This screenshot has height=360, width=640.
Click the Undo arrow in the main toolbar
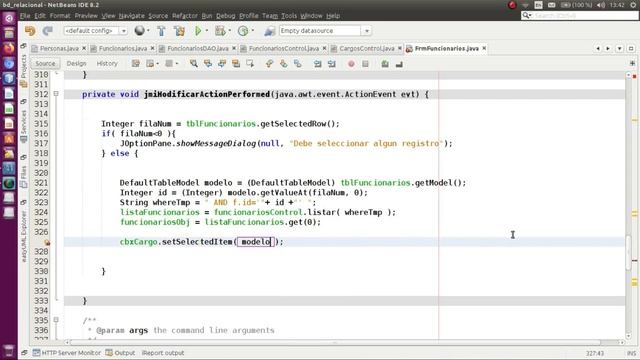[30, 31]
